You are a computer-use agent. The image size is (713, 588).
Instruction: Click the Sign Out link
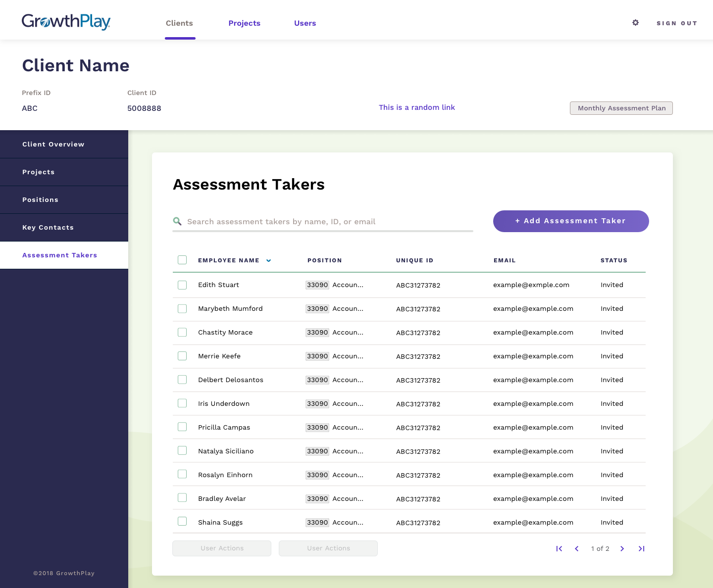[677, 23]
